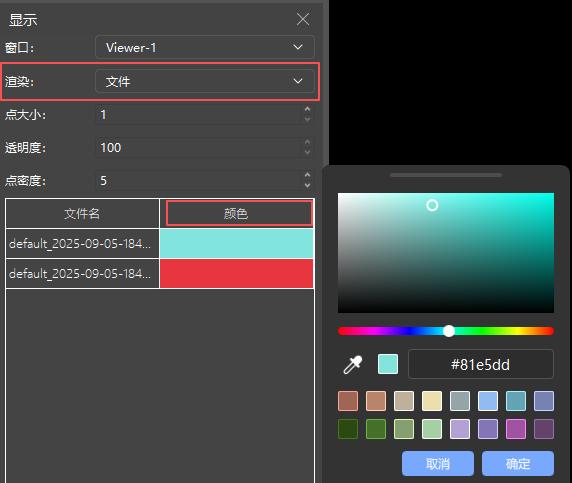The width and height of the screenshot is (572, 483).
Task: Choose the magenta preset swatch
Action: pyautogui.click(x=516, y=429)
